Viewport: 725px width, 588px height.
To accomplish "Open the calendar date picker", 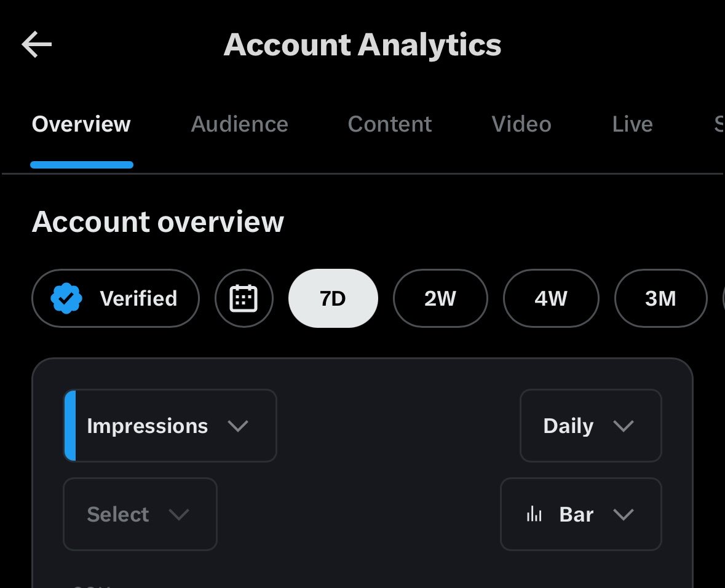I will (x=244, y=298).
